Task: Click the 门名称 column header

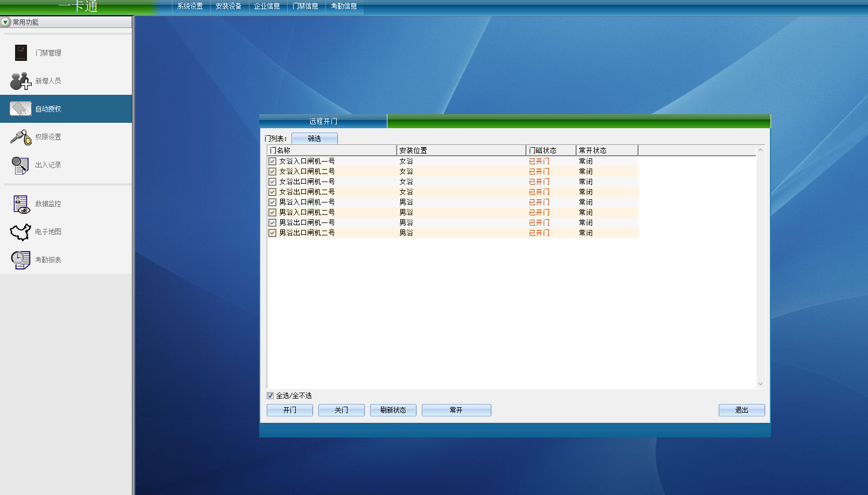Action: (x=331, y=150)
